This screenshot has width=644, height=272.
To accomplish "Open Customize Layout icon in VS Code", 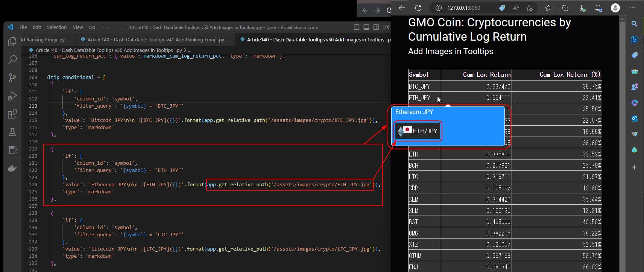I will [386, 27].
